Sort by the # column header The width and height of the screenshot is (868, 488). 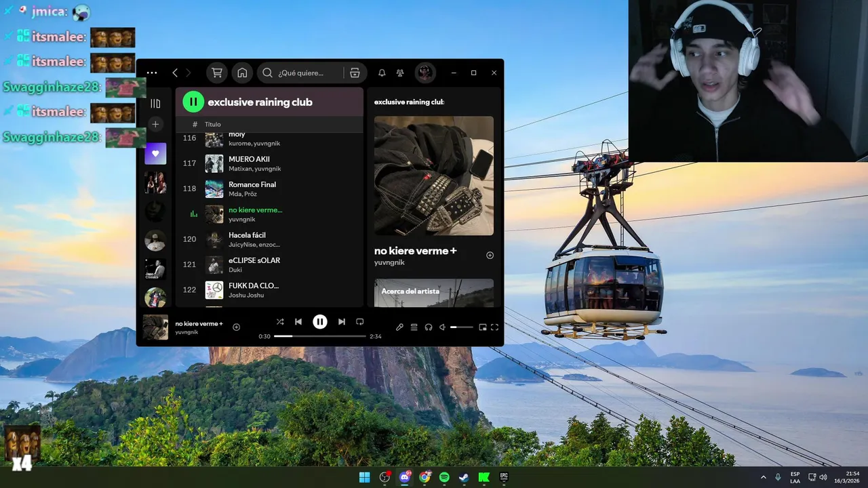195,125
